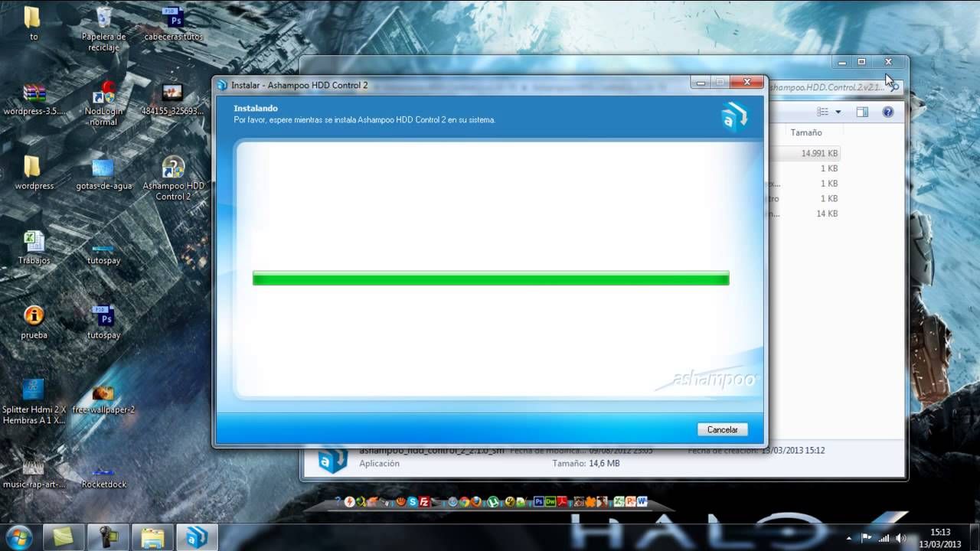Click the application icon in Explorer details pane
The height and width of the screenshot is (551, 980).
333,459
